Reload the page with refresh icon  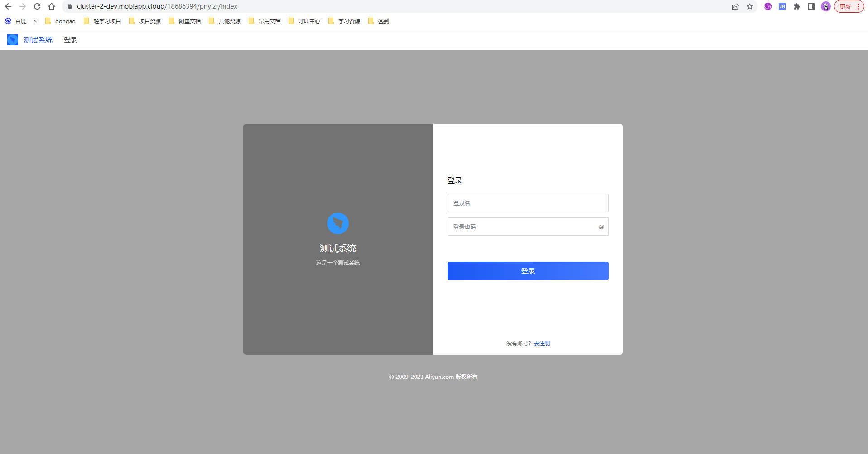[37, 6]
